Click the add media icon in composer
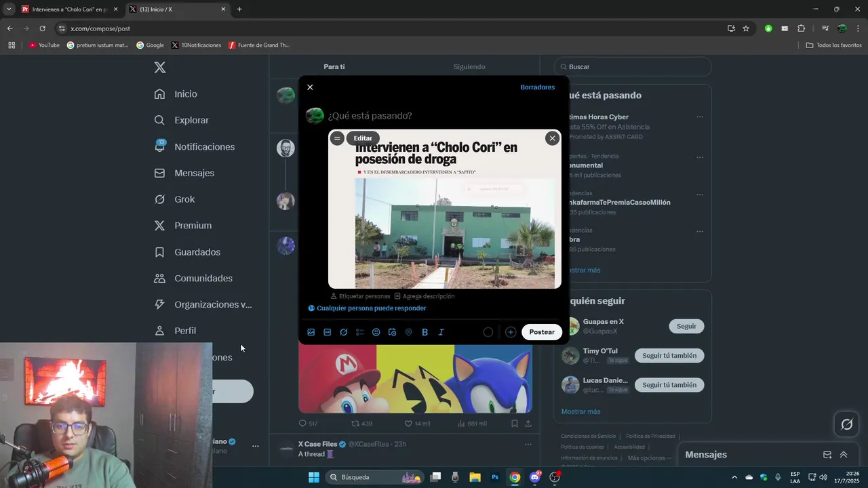Viewport: 868px width, 488px height. tap(311, 332)
